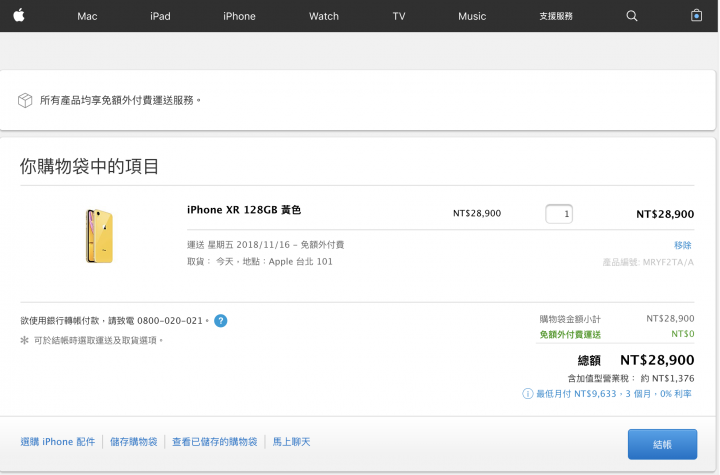Viewport: 720px width, 475px height.
Task: Open the iPhone menu
Action: click(239, 17)
